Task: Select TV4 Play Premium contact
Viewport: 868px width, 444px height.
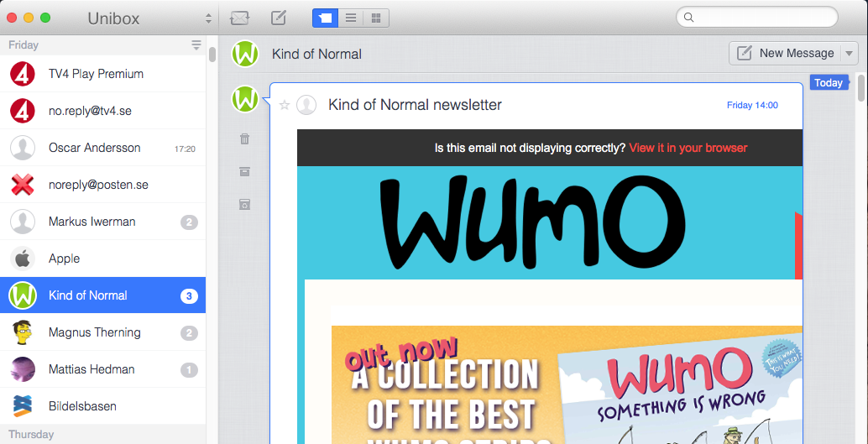Action: [103, 74]
